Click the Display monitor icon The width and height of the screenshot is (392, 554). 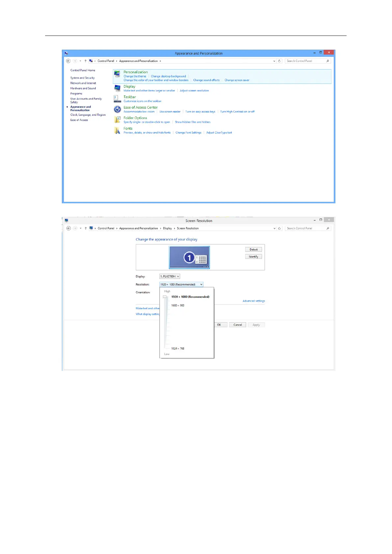pyautogui.click(x=117, y=88)
